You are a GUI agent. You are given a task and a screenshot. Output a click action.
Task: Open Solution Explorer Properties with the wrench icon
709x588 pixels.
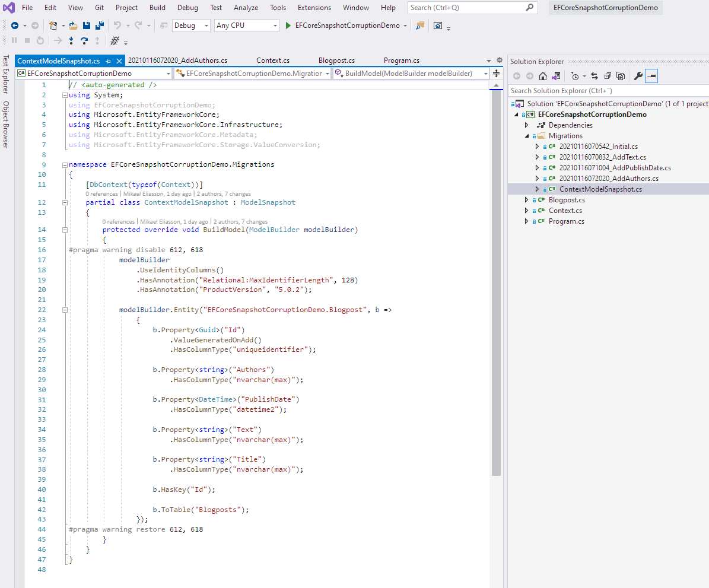click(638, 76)
